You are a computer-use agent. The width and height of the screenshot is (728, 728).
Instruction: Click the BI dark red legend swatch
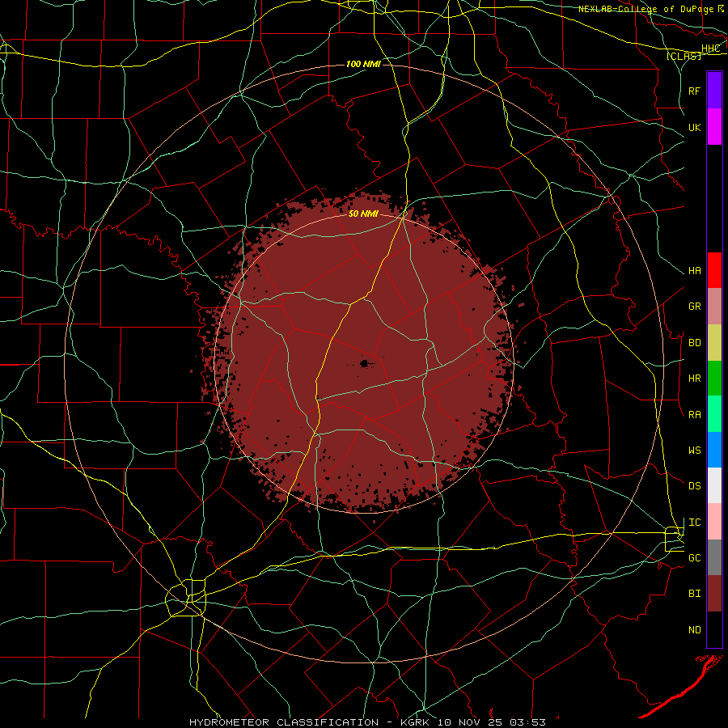pyautogui.click(x=714, y=594)
